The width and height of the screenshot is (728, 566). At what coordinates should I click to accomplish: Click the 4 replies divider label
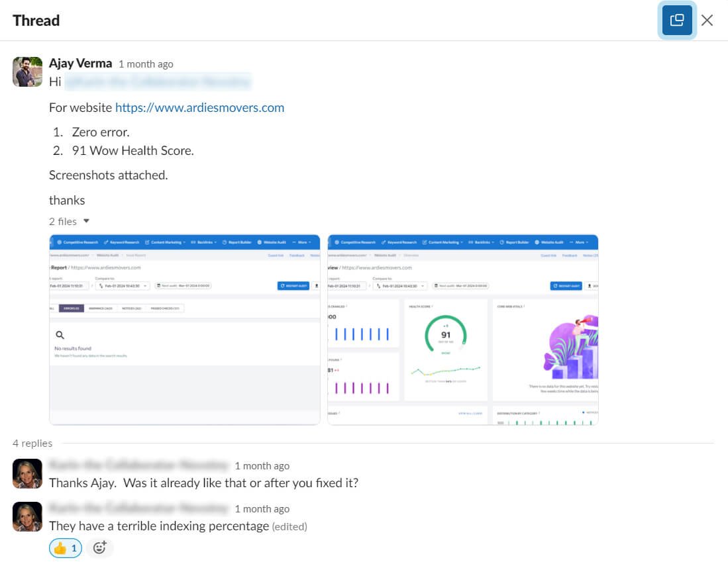point(32,443)
